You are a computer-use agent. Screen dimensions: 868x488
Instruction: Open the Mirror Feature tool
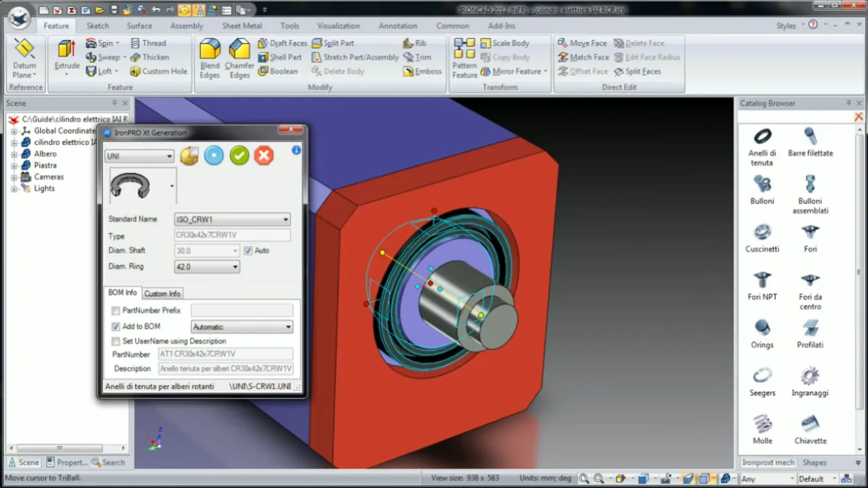click(514, 71)
